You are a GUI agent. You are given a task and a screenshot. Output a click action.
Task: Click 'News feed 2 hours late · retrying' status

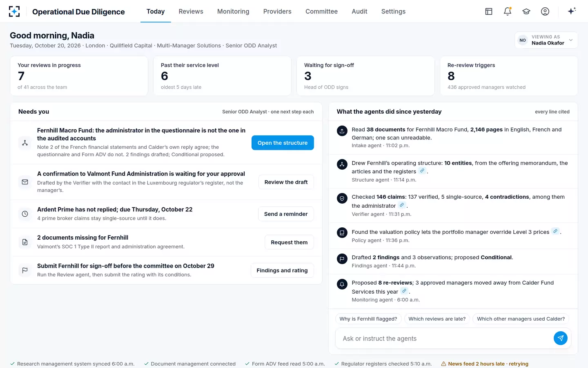tap(485, 364)
